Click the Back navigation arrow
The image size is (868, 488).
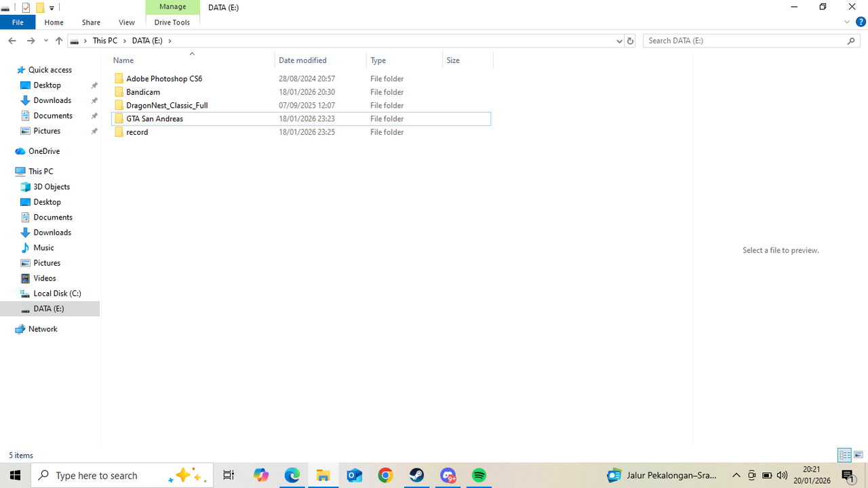pyautogui.click(x=12, y=41)
